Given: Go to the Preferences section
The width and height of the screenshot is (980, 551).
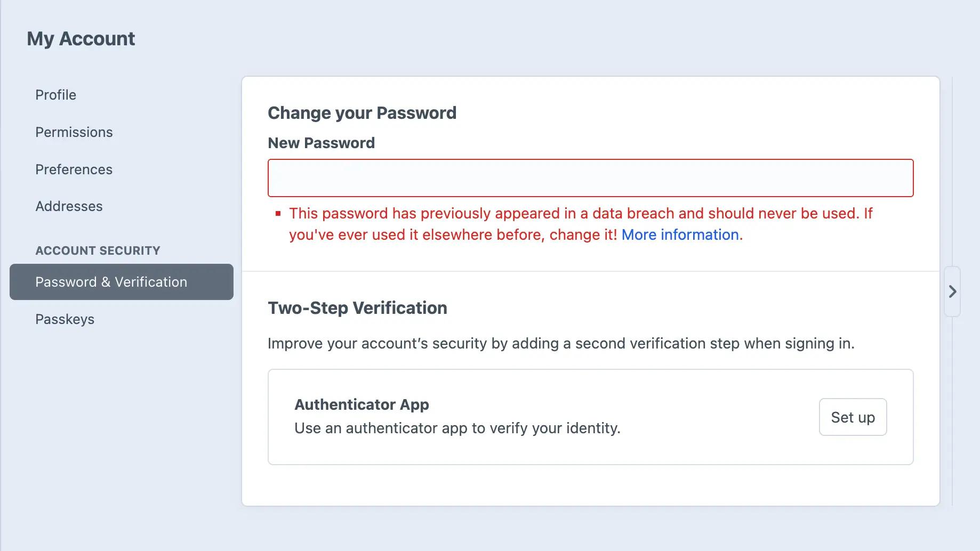Looking at the screenshot, I should point(74,169).
